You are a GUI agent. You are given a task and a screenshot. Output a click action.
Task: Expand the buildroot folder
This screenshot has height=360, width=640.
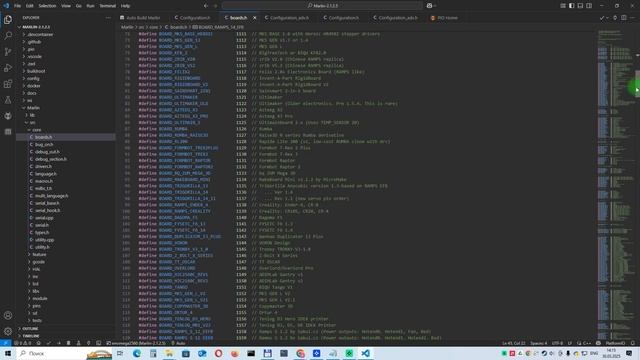pyautogui.click(x=36, y=71)
